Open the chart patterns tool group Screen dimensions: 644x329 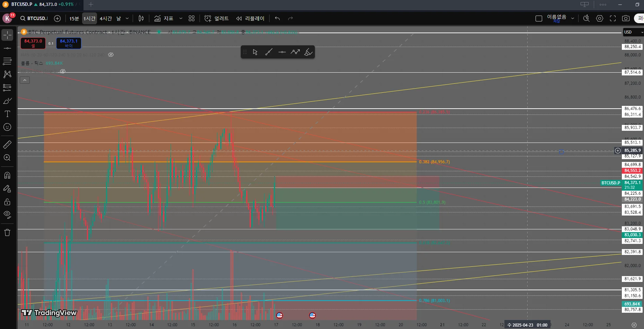coord(7,74)
